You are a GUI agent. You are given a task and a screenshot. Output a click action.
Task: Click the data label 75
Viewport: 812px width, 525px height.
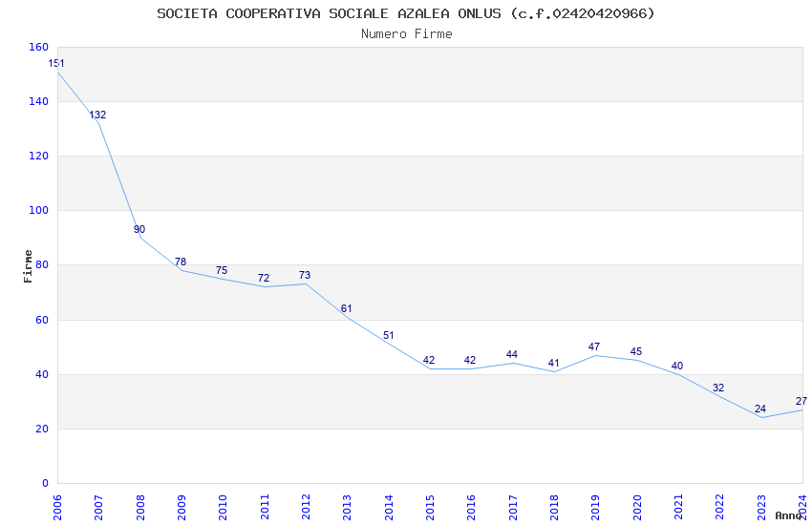pos(222,270)
